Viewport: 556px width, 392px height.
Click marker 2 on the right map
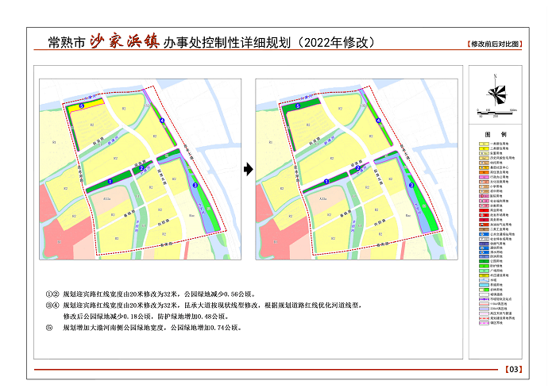tap(357, 167)
